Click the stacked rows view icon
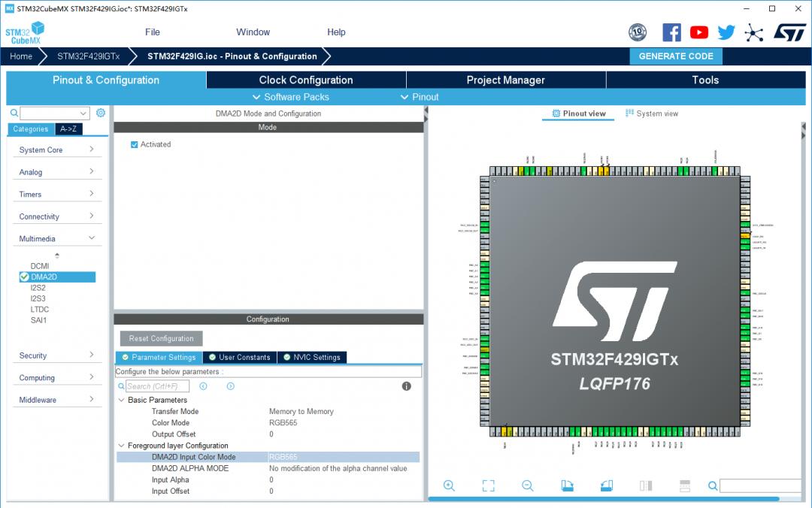 pyautogui.click(x=685, y=485)
